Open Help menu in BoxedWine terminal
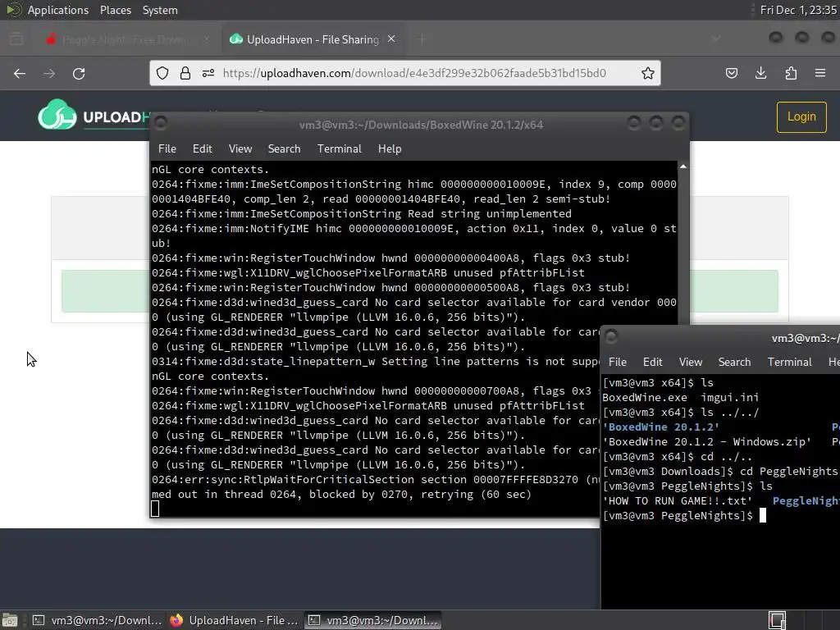 click(390, 149)
